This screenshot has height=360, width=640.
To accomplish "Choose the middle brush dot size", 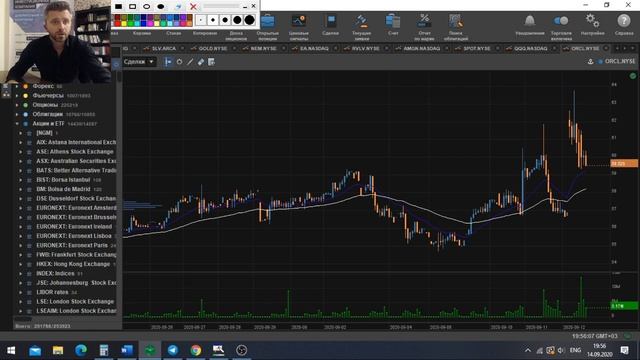I will (225, 20).
